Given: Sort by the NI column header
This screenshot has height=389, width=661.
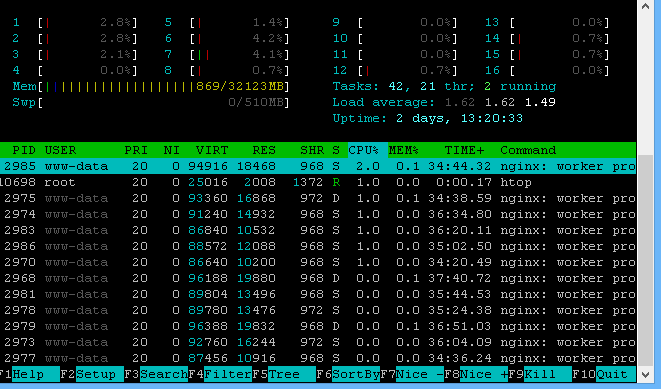Looking at the screenshot, I should [x=172, y=150].
